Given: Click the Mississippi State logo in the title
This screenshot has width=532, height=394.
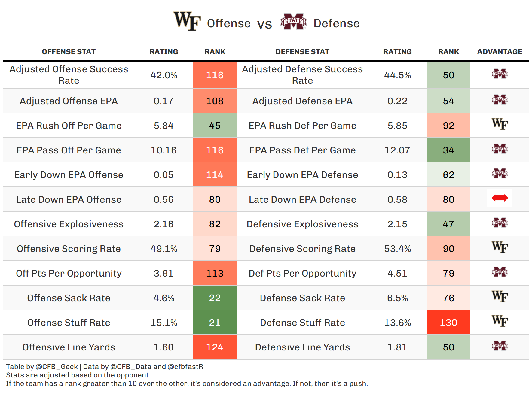Looking at the screenshot, I should click(293, 21).
